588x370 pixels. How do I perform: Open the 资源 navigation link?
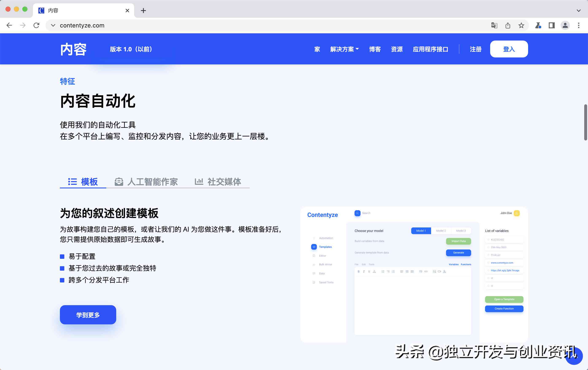point(397,49)
